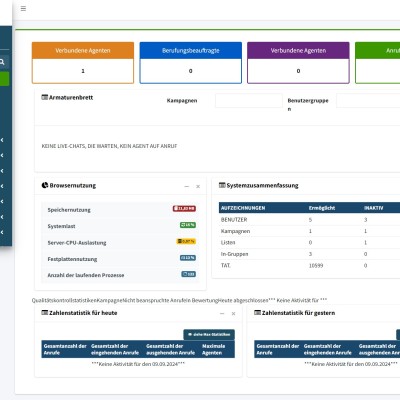Screen dimensions: 400x400
Task: Click the purple Verbundene Agenten card header
Action: pyautogui.click(x=298, y=51)
